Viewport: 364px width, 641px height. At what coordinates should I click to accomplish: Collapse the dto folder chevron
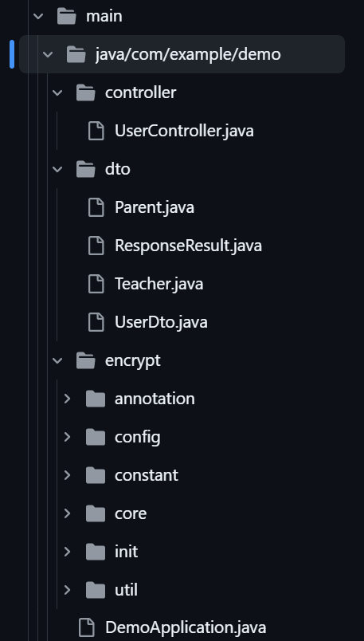click(x=57, y=169)
